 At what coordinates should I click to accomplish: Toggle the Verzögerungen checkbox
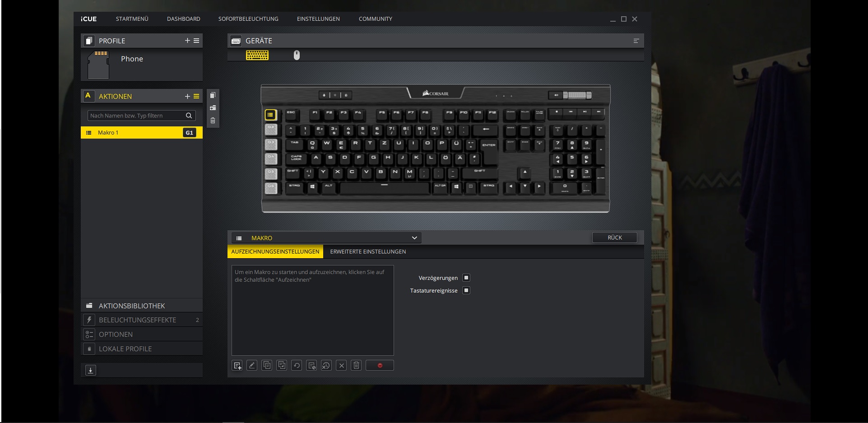pos(466,278)
